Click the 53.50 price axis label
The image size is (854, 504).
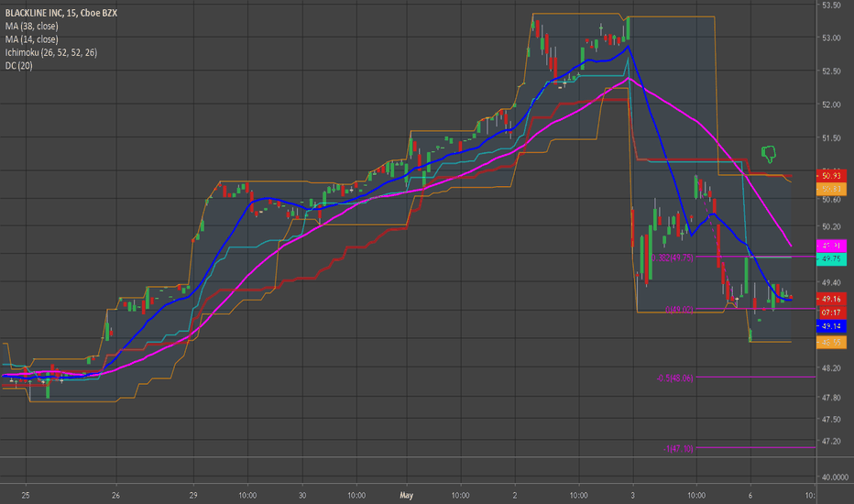click(x=831, y=5)
